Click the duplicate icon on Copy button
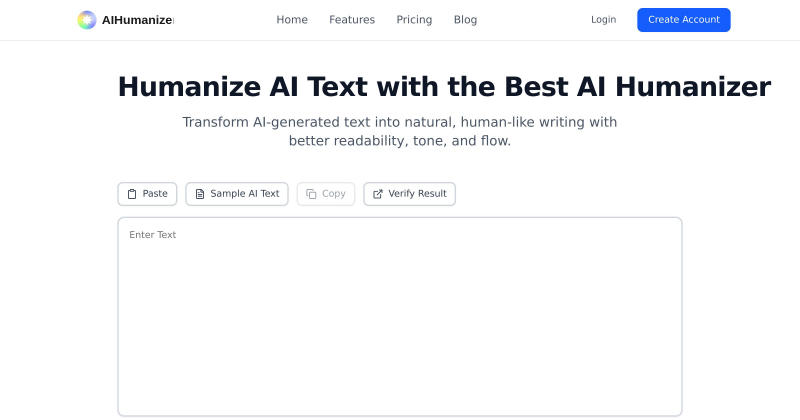This screenshot has width=800, height=420. coord(311,194)
